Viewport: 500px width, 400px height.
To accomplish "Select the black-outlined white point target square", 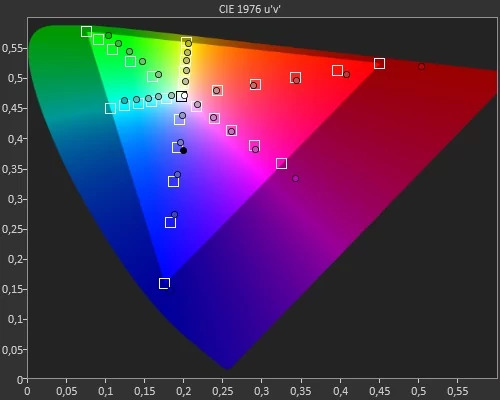I will pos(181,97).
